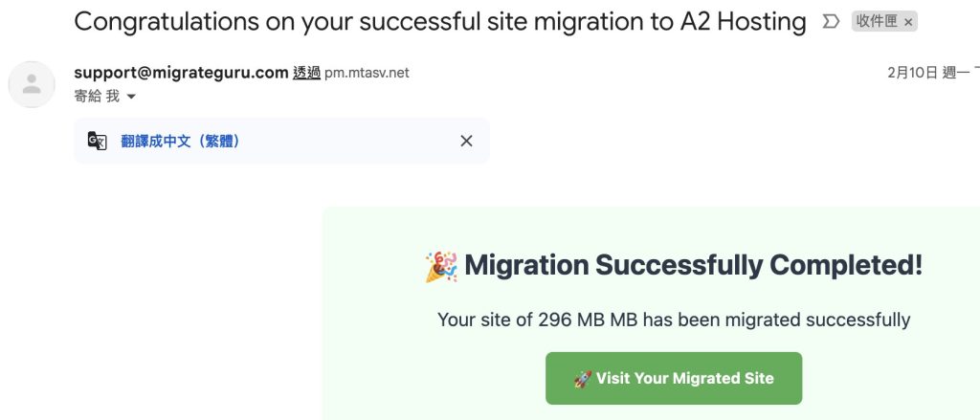Image resolution: width=980 pixels, height=420 pixels.
Task: Select 翻譯成中文（繁體）translation link
Action: pos(180,141)
